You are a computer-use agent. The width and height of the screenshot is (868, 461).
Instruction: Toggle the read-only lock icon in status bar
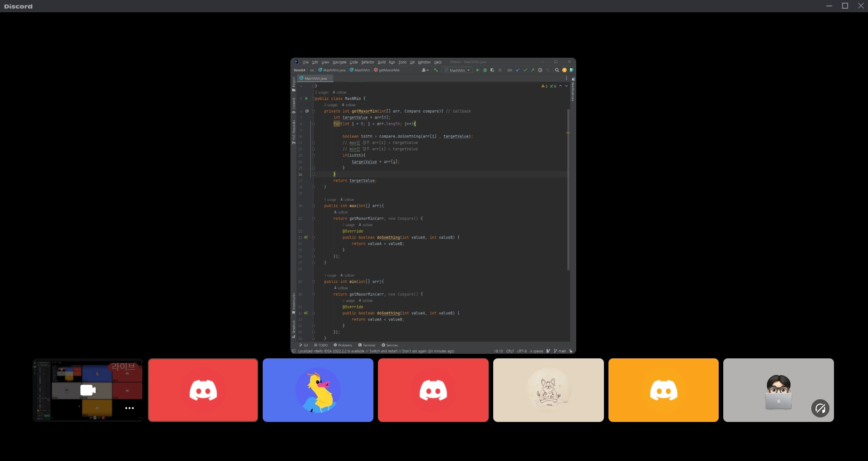coord(571,351)
